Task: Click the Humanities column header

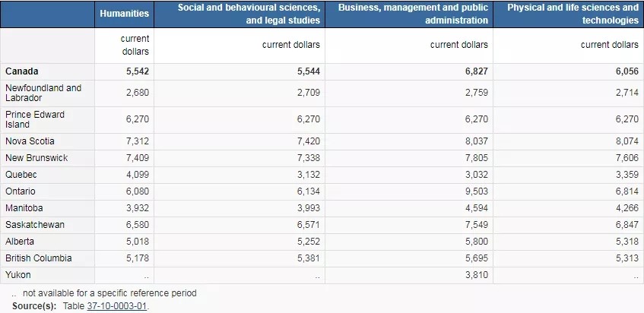Action: 125,14
